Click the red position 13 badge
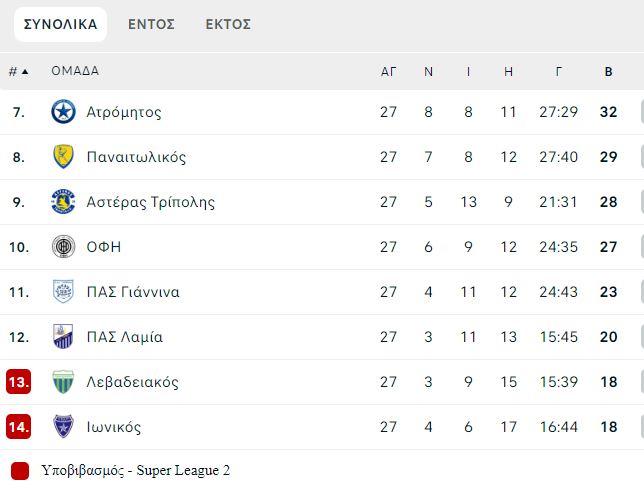Screen dimensions: 644x489 tap(18, 382)
